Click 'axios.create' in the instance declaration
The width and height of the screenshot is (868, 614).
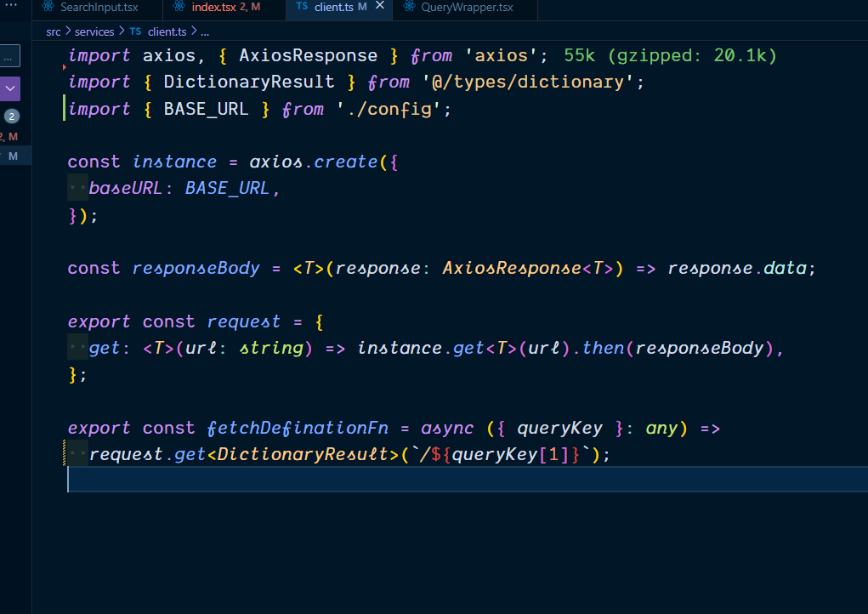(314, 162)
